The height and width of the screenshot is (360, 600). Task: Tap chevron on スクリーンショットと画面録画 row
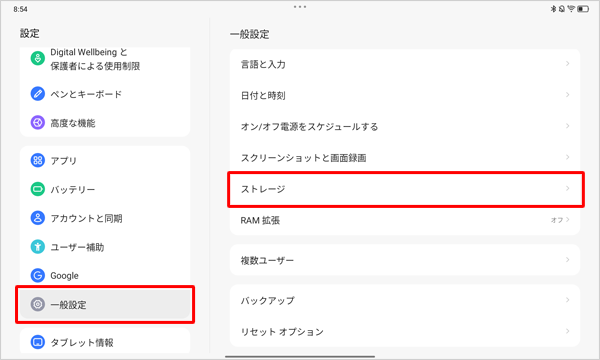pos(567,157)
